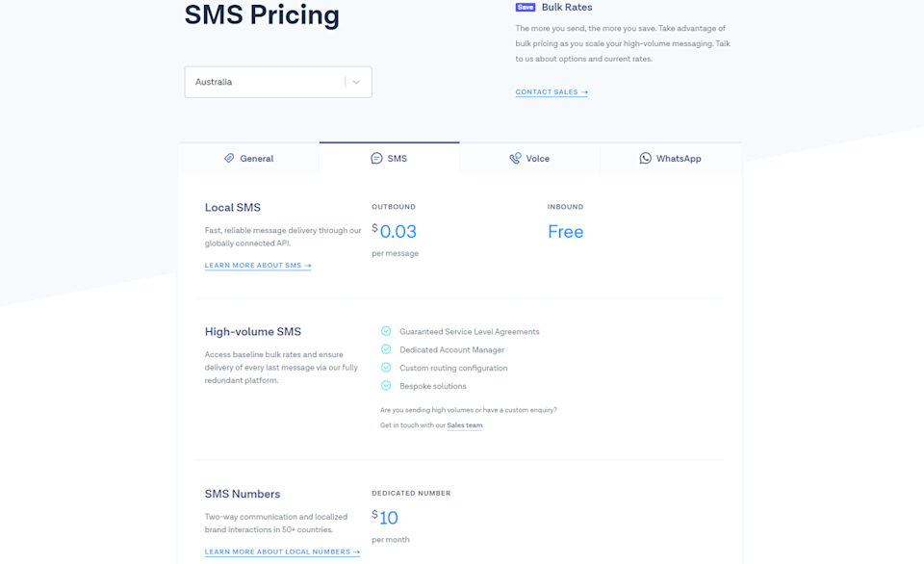
Task: Open Learn More About Local Numbers link
Action: point(282,552)
